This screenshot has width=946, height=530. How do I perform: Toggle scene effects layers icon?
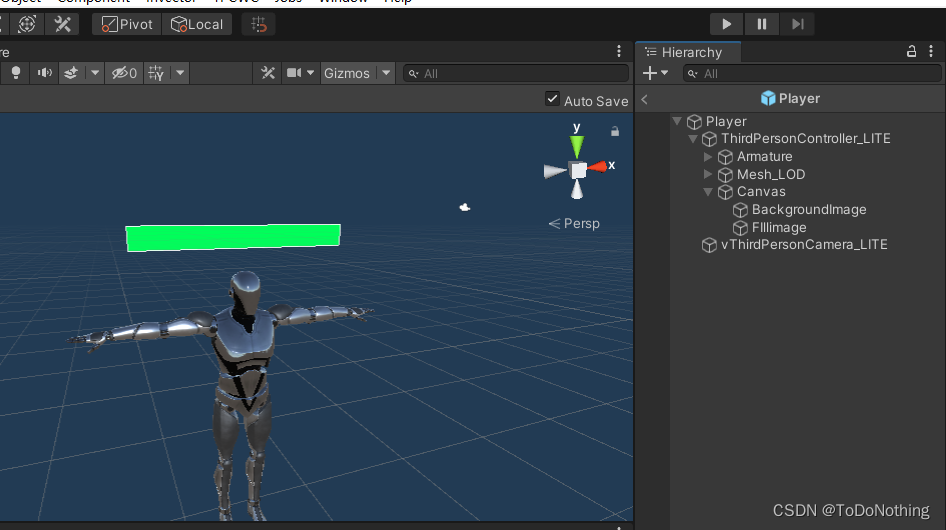point(71,73)
